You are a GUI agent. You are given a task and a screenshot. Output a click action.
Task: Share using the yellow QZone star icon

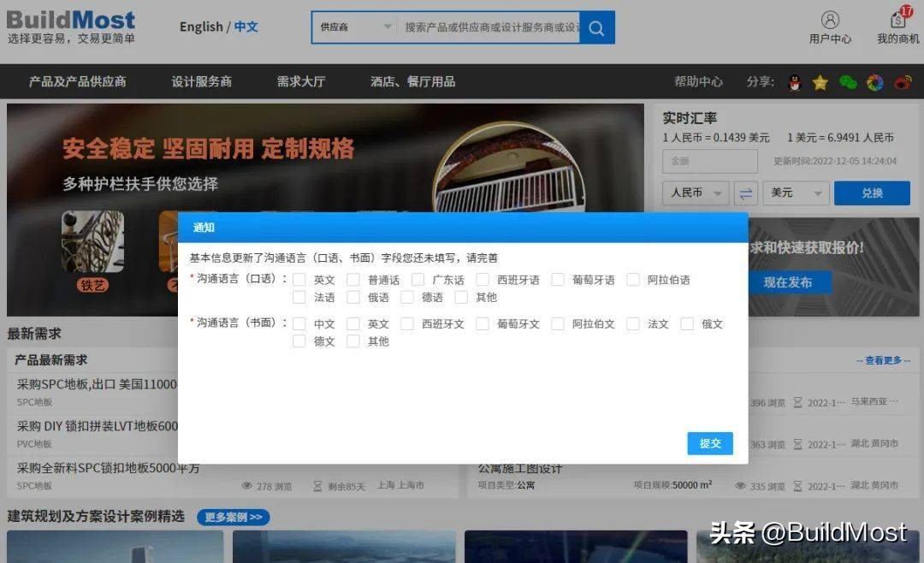pos(820,82)
